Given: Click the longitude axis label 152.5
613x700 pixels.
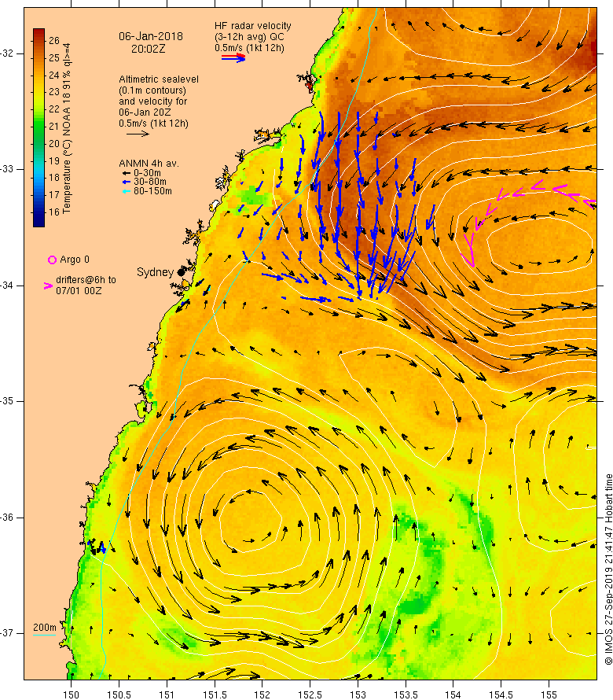Looking at the screenshot, I should (310, 694).
